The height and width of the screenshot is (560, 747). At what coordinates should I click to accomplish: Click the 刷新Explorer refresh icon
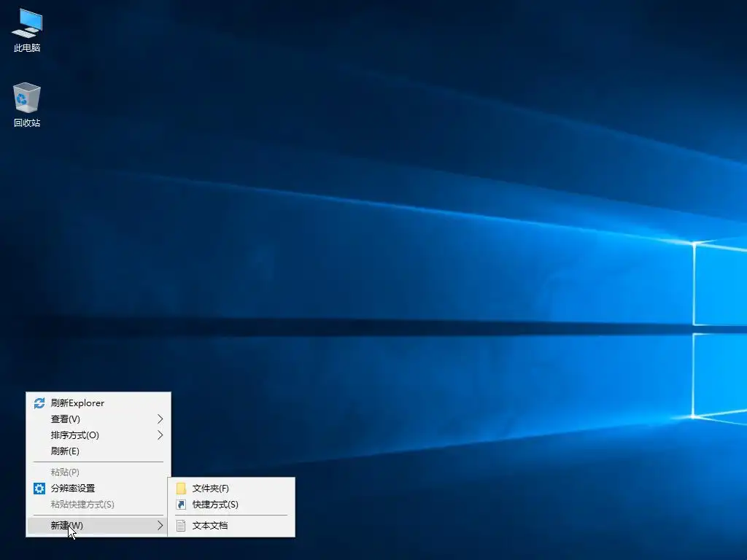39,403
